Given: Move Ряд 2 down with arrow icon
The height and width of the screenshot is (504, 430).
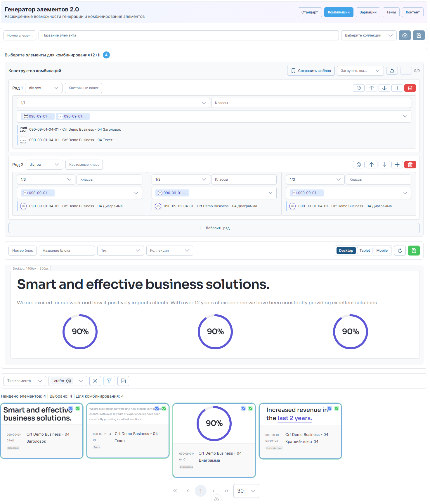Looking at the screenshot, I should tap(384, 165).
